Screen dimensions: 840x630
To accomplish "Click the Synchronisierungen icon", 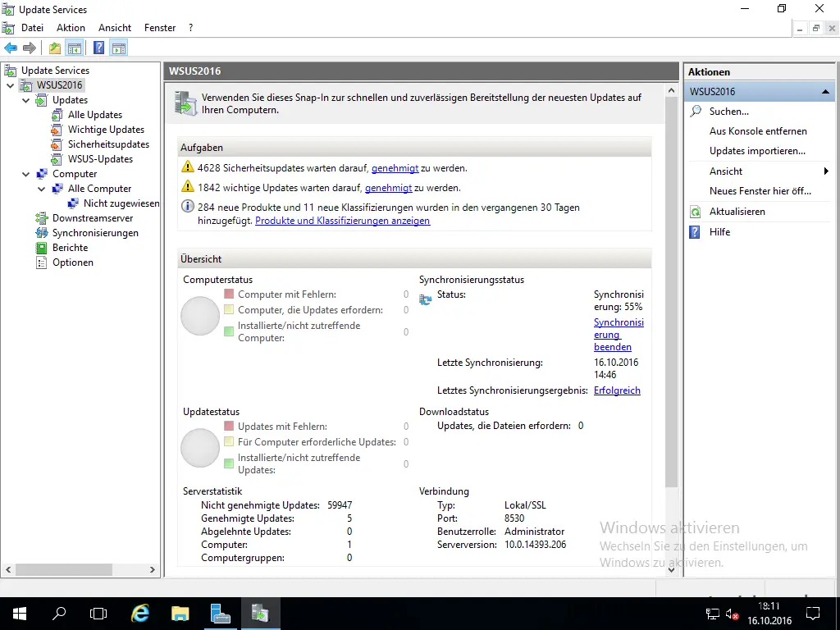I will (41, 233).
